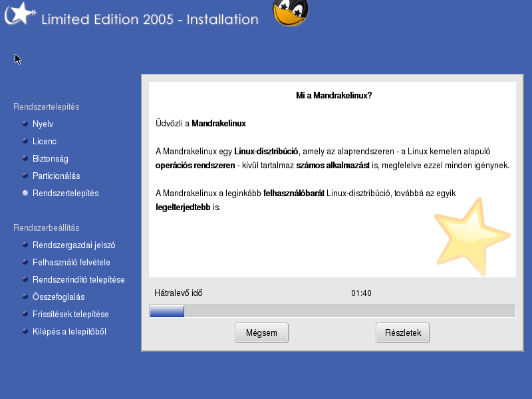Click the bold text 'operációs rendszeren'
Screen dimensions: 532x399
point(195,165)
